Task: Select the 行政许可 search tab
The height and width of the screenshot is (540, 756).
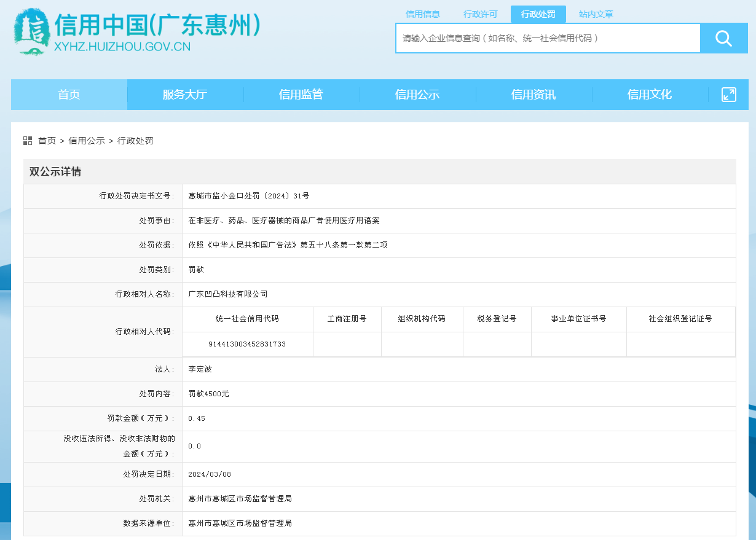Action: 480,14
